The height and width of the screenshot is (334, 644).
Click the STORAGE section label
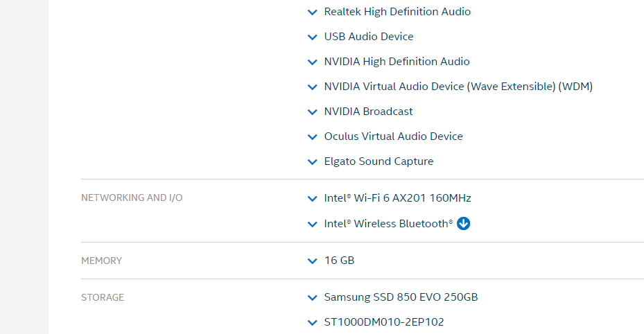[x=103, y=297]
